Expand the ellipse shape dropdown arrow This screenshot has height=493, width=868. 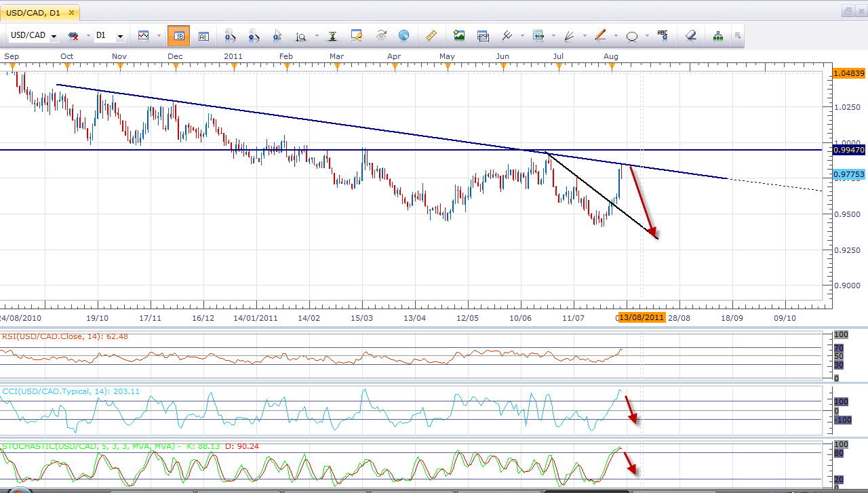coord(647,36)
